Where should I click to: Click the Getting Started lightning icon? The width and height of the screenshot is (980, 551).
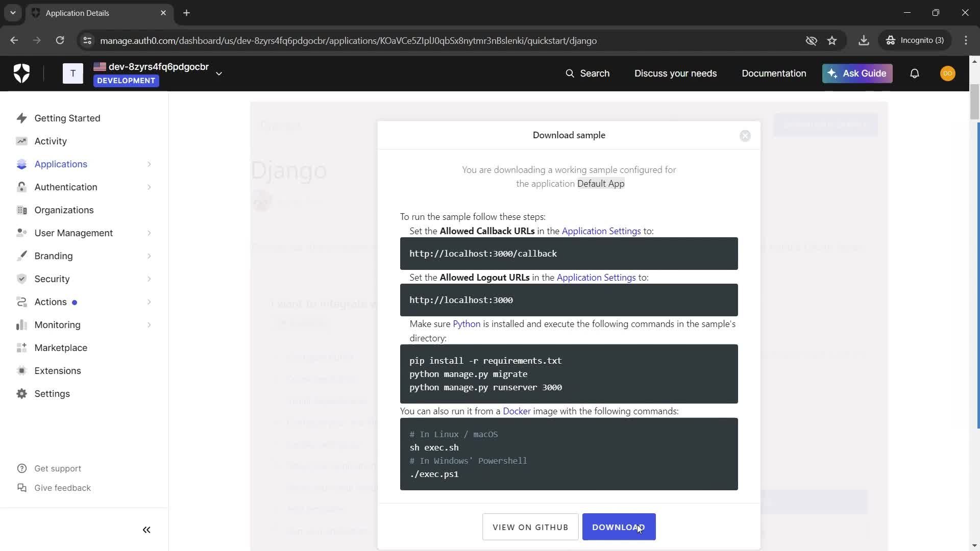(x=21, y=118)
